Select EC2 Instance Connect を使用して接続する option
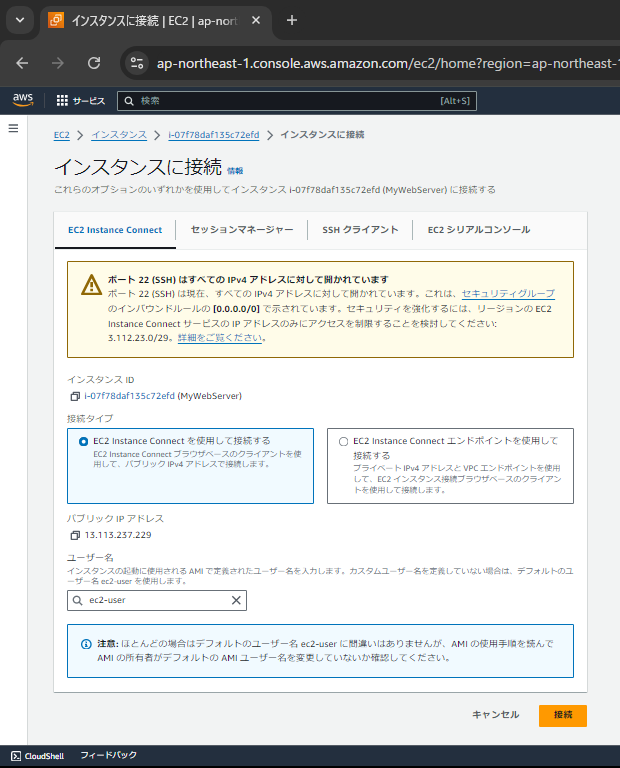The height and width of the screenshot is (768, 620). pos(191,466)
